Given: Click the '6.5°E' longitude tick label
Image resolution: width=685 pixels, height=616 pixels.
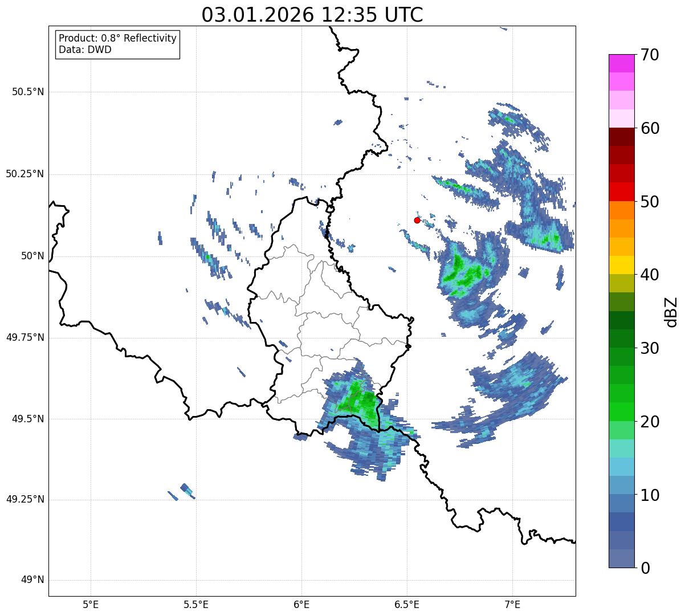Looking at the screenshot, I should click(x=407, y=604).
